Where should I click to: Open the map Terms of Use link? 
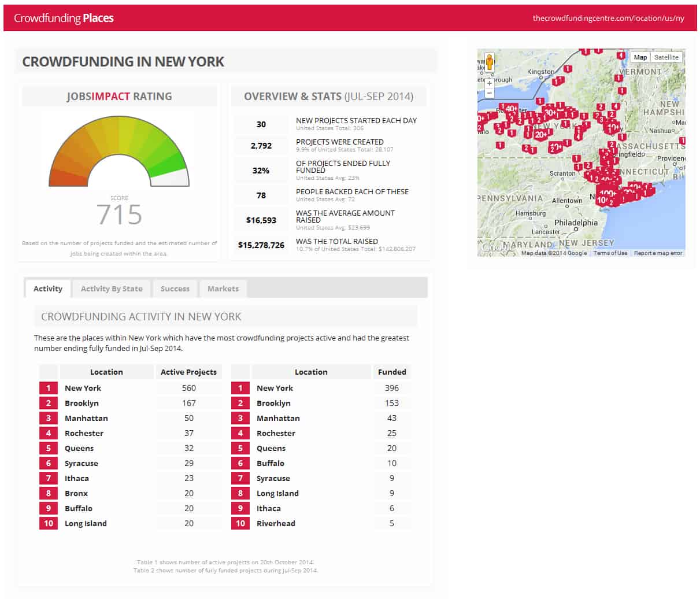[x=610, y=253]
